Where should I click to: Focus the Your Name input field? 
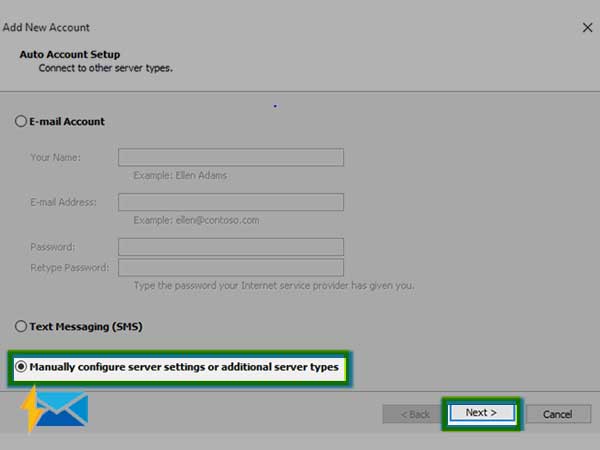[231, 157]
